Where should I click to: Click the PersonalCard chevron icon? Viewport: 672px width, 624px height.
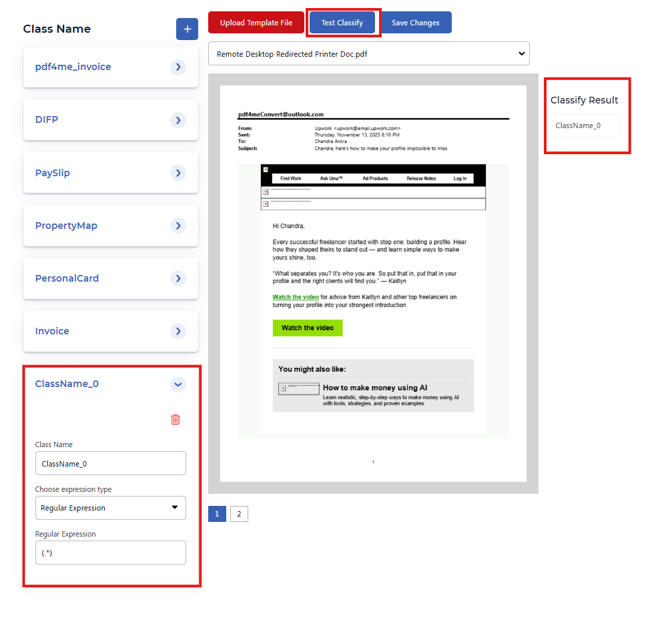(x=178, y=278)
